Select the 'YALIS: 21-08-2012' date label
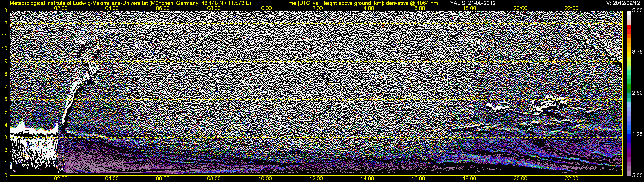This screenshot has width=644, height=182. [x=473, y=3]
